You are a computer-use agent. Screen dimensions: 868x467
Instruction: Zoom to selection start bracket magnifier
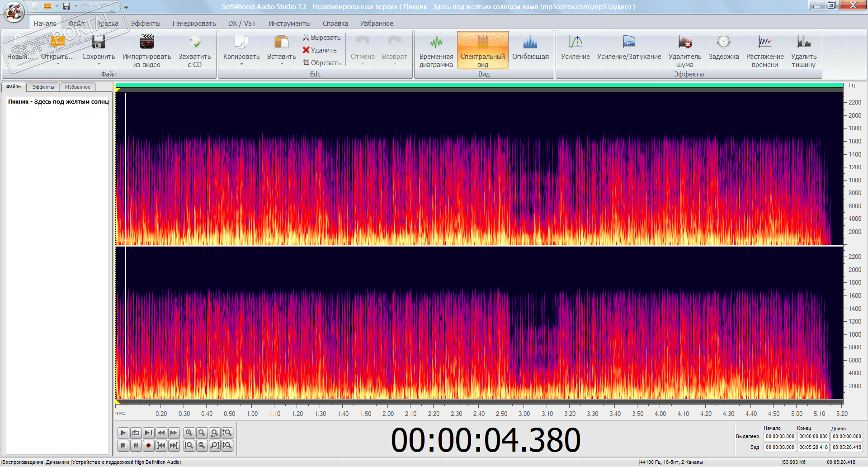coord(189,446)
